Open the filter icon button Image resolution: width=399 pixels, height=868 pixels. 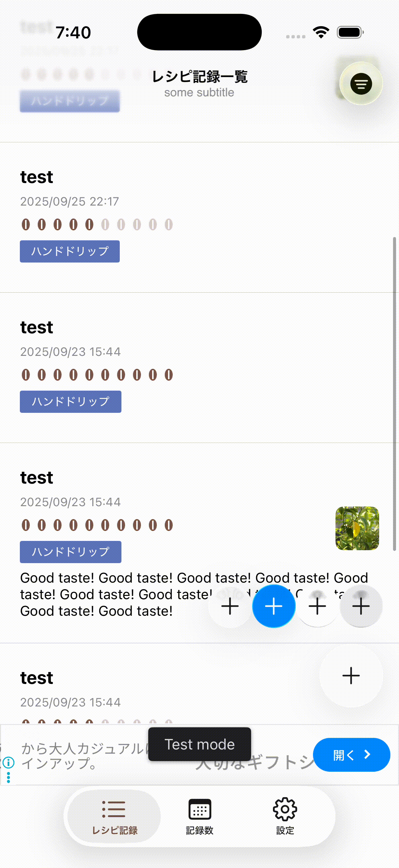point(361,83)
